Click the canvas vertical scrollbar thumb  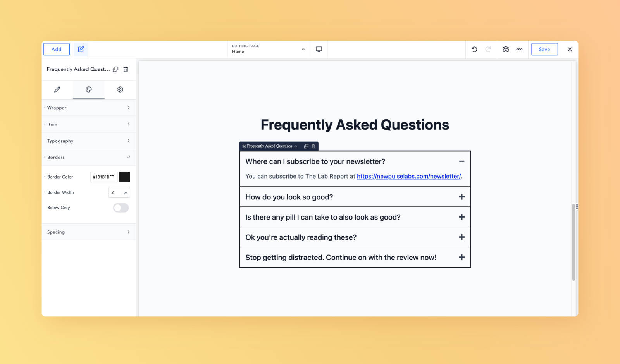573,242
